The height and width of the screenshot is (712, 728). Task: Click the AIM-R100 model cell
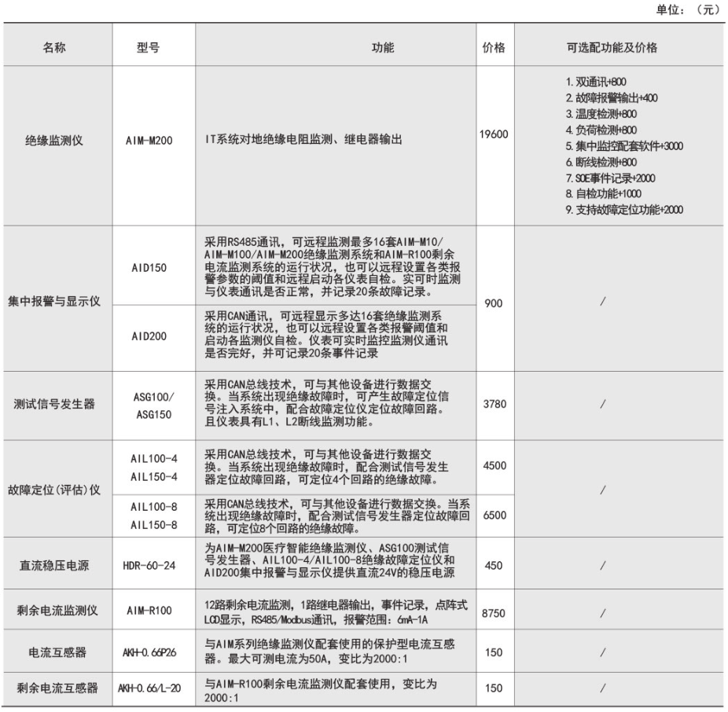[148, 611]
